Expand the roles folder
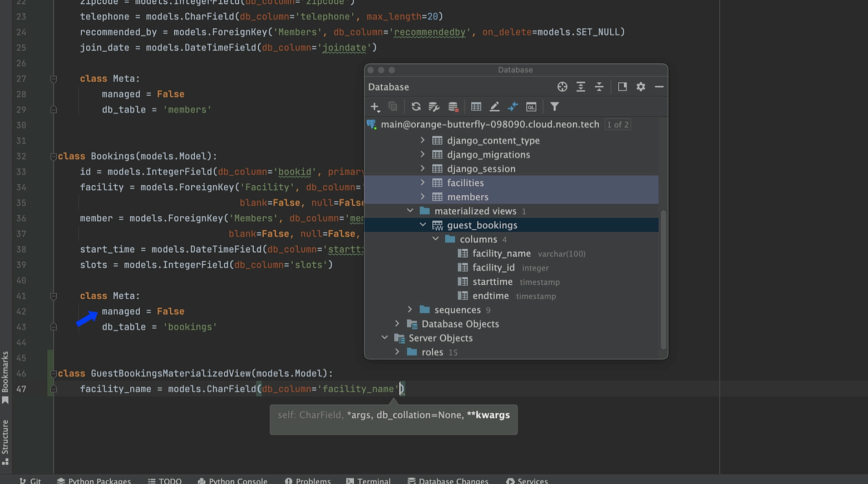The width and height of the screenshot is (868, 484). tap(397, 352)
